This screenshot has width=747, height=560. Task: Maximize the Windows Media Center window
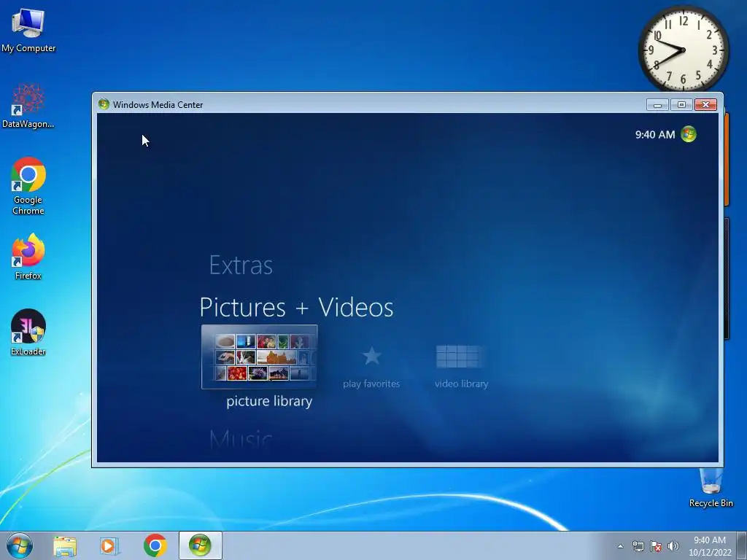pyautogui.click(x=681, y=105)
